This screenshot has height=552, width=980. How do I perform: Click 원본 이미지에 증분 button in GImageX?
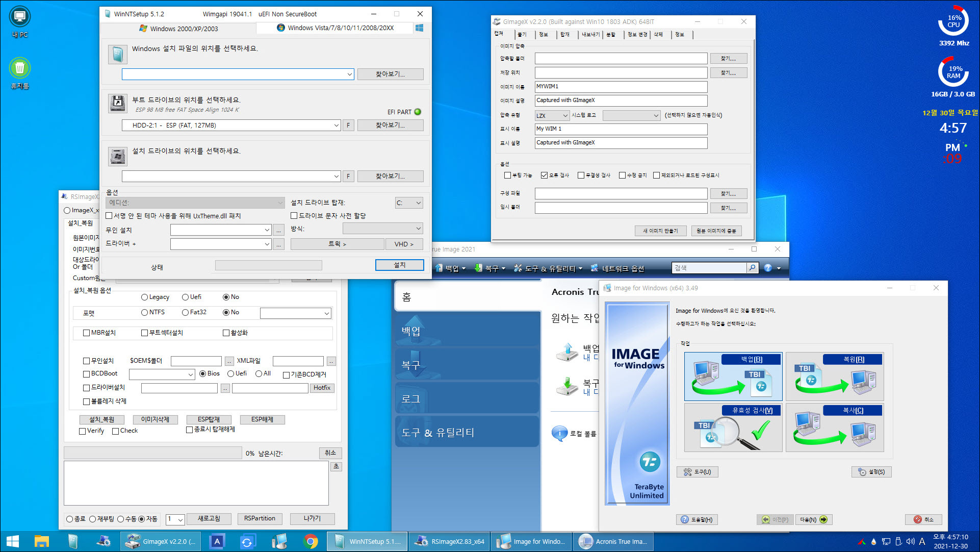716,231
